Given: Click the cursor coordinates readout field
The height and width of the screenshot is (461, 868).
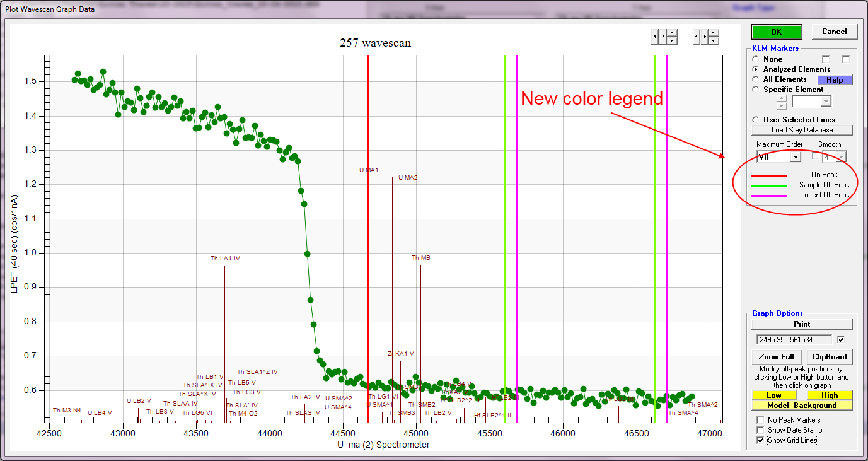Looking at the screenshot, I should click(x=792, y=339).
